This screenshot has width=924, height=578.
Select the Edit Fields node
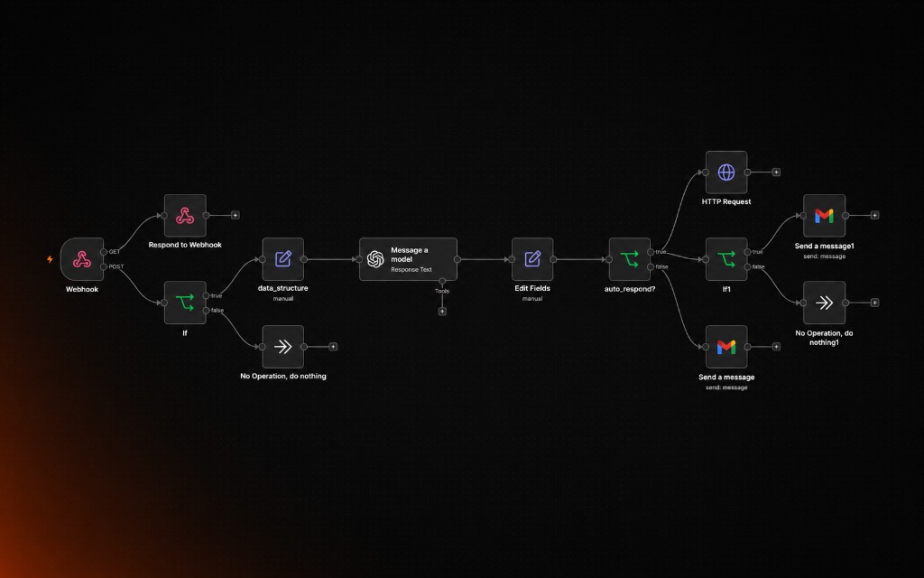click(x=532, y=259)
